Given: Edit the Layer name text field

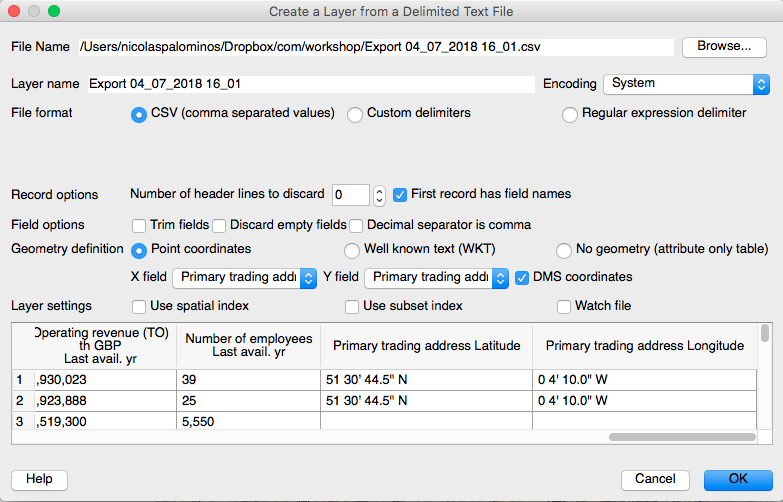Looking at the screenshot, I should click(x=311, y=84).
